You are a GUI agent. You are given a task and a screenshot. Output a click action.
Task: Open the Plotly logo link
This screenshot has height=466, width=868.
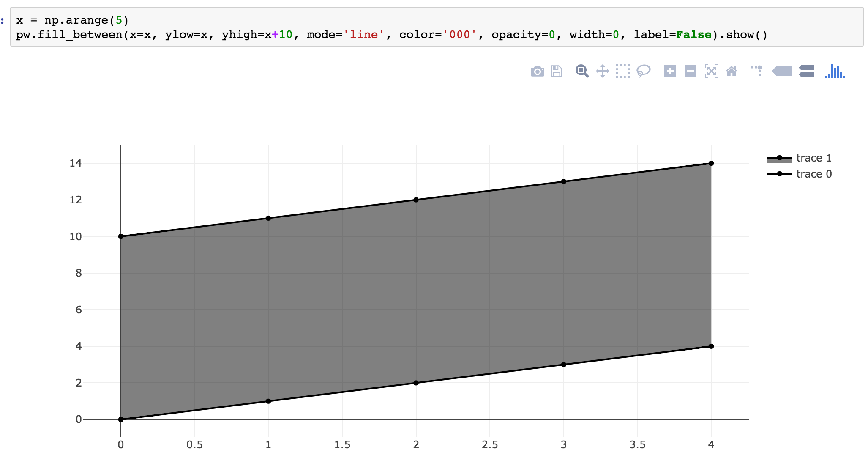835,71
